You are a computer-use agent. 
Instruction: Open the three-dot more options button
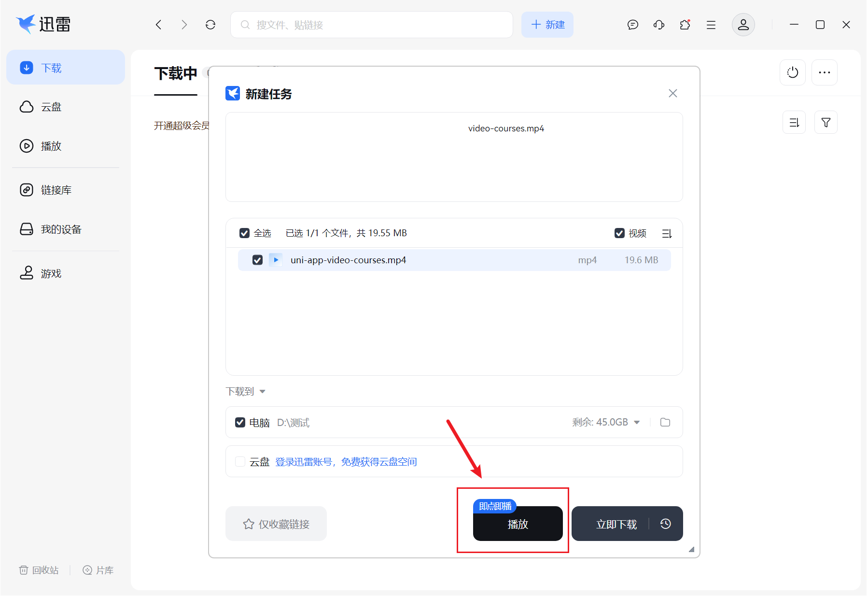click(825, 72)
